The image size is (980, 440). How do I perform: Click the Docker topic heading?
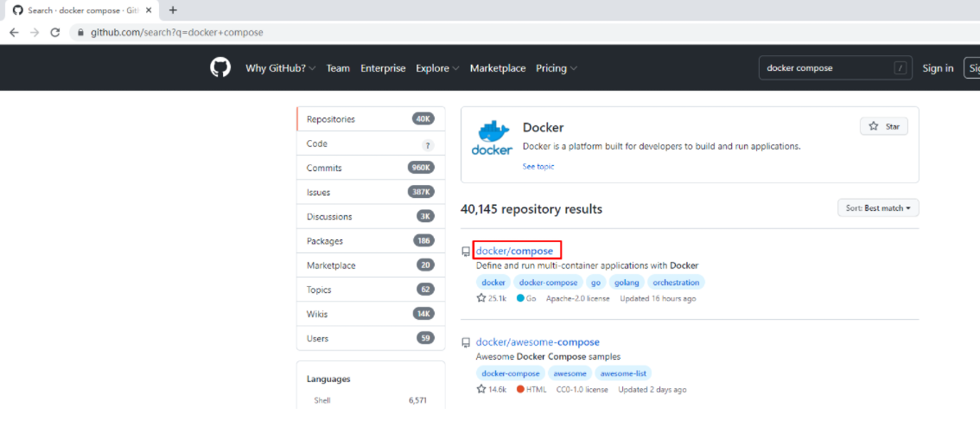pos(543,127)
